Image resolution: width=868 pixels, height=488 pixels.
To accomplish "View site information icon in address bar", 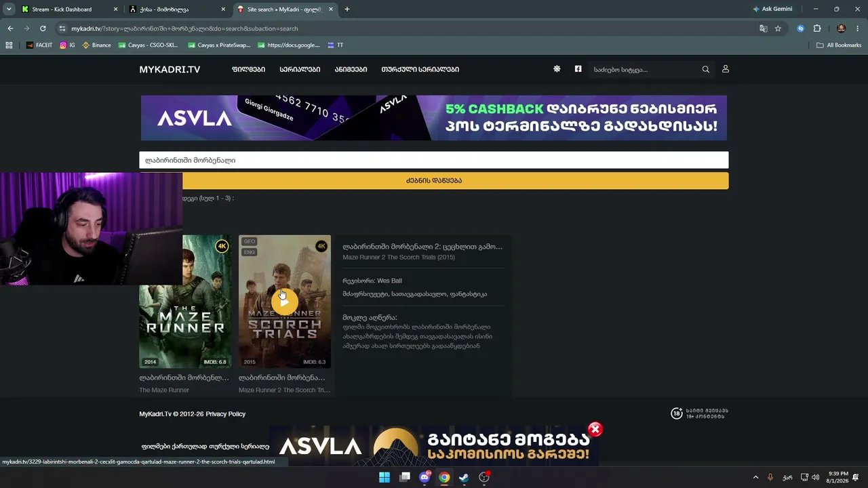I will tap(62, 28).
